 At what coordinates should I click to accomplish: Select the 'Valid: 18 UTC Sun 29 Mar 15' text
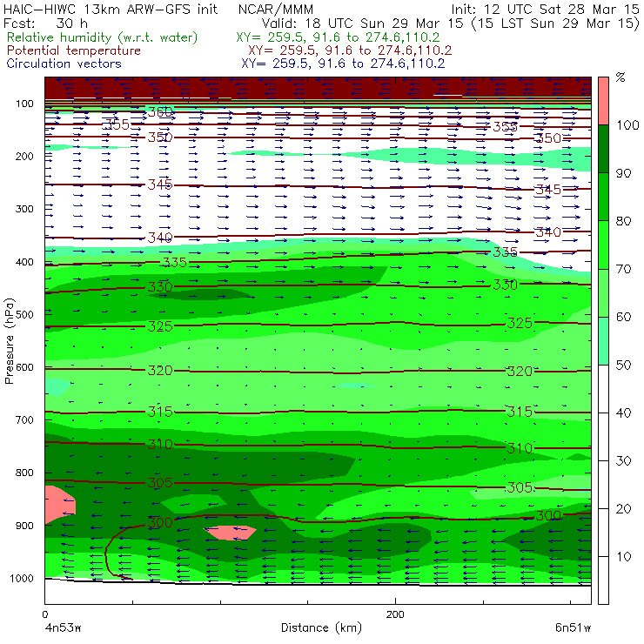pyautogui.click(x=365, y=23)
